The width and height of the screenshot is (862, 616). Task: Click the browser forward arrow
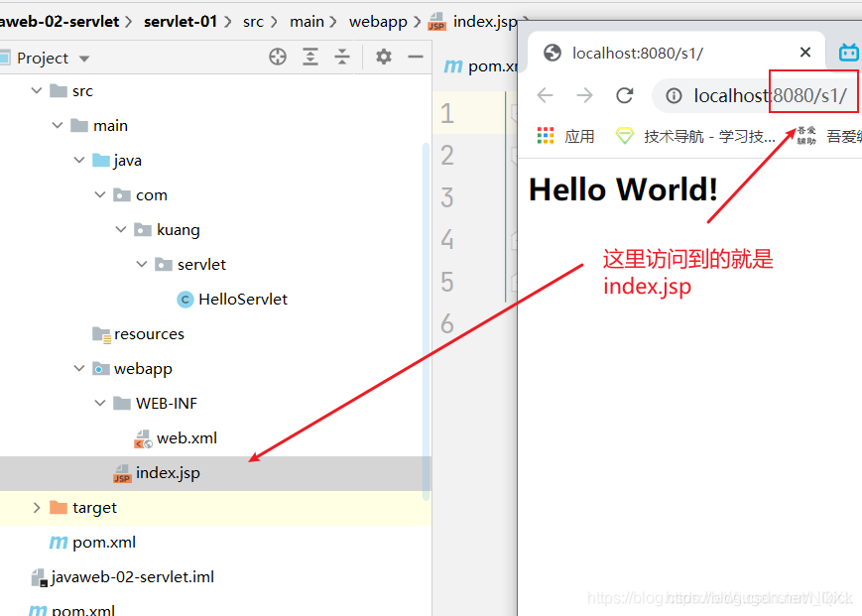[x=584, y=95]
